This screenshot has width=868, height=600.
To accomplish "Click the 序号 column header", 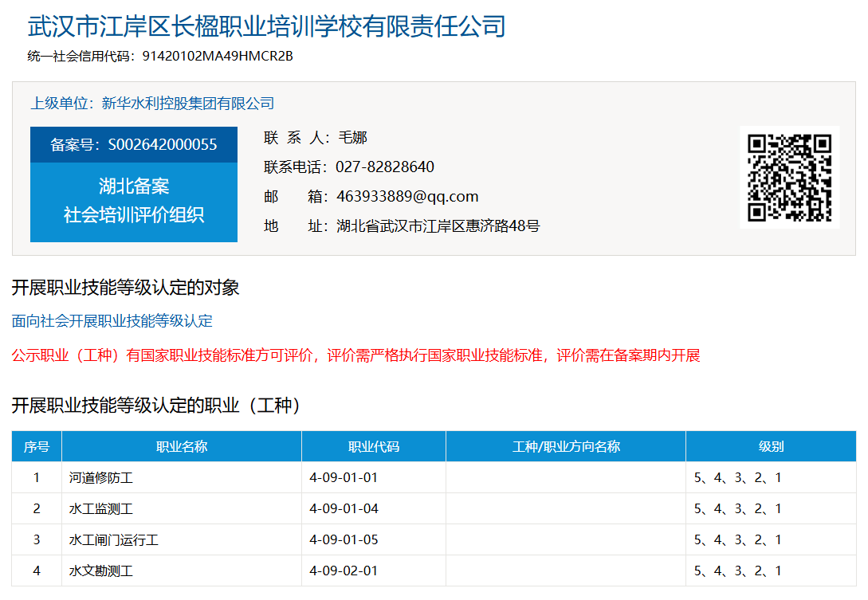I will point(37,446).
